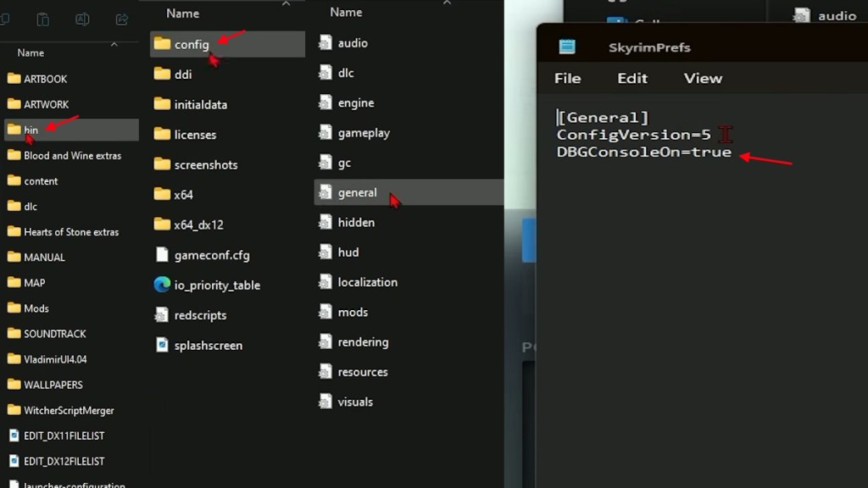Click the DBGConsoleOn=true line in Notepad

coord(644,152)
